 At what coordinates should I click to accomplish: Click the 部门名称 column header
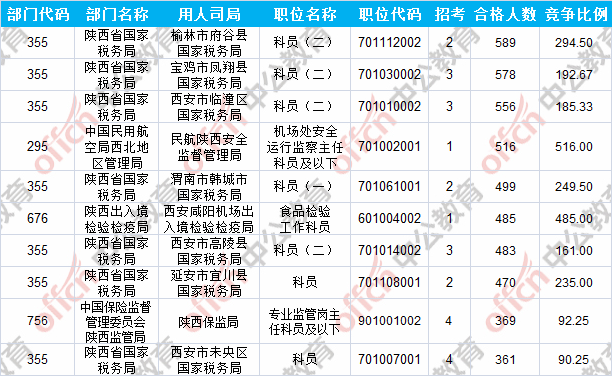(x=117, y=14)
